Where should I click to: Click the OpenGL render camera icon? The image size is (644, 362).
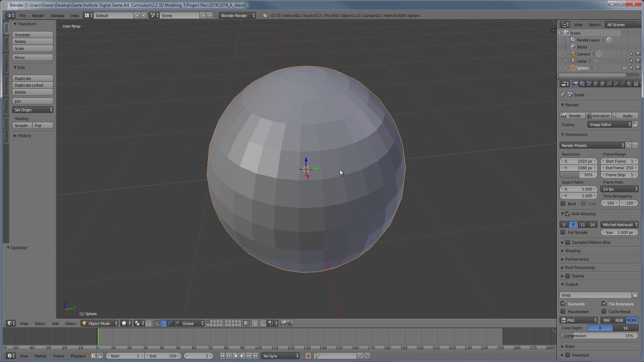(283, 323)
